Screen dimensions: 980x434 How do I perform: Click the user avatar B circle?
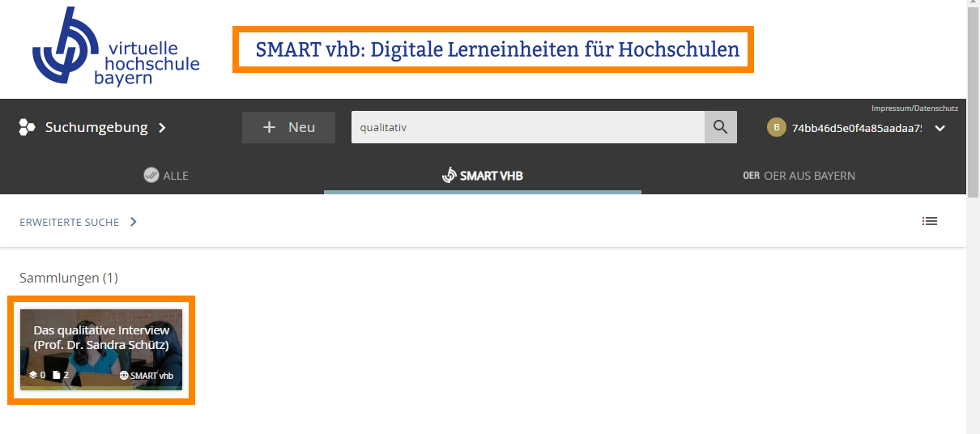776,127
